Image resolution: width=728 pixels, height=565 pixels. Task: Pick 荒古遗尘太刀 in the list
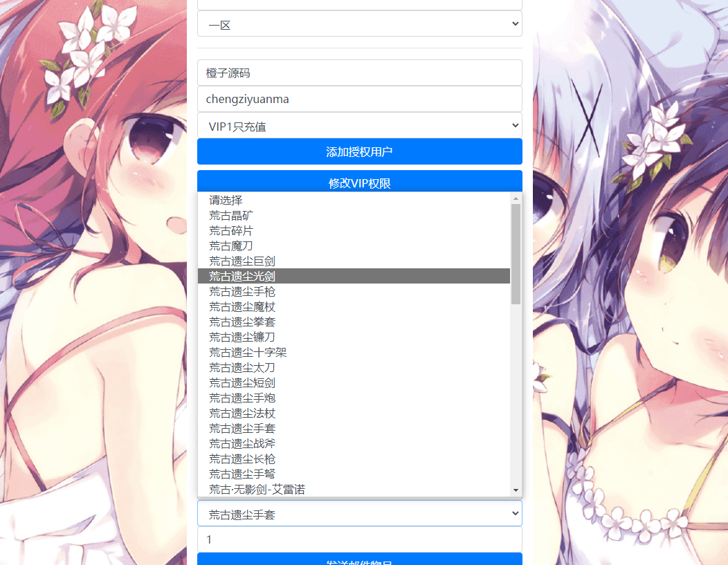point(353,367)
